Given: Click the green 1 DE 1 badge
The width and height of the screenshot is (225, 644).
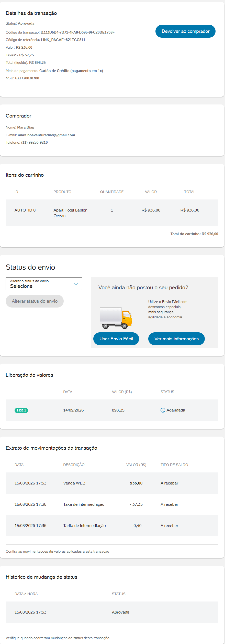Looking at the screenshot, I should [x=21, y=410].
